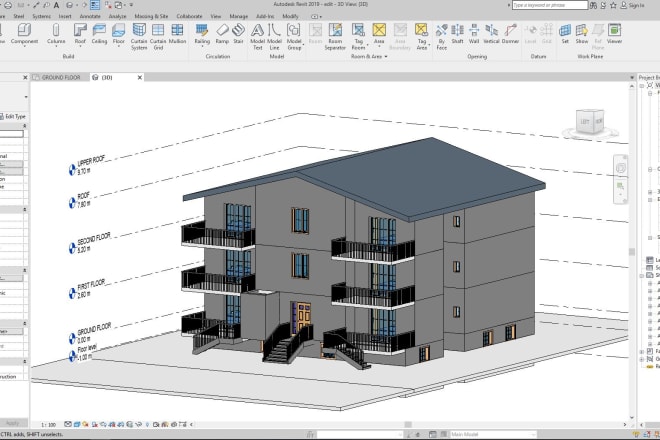Select the Curtain Grid tool

158,36
